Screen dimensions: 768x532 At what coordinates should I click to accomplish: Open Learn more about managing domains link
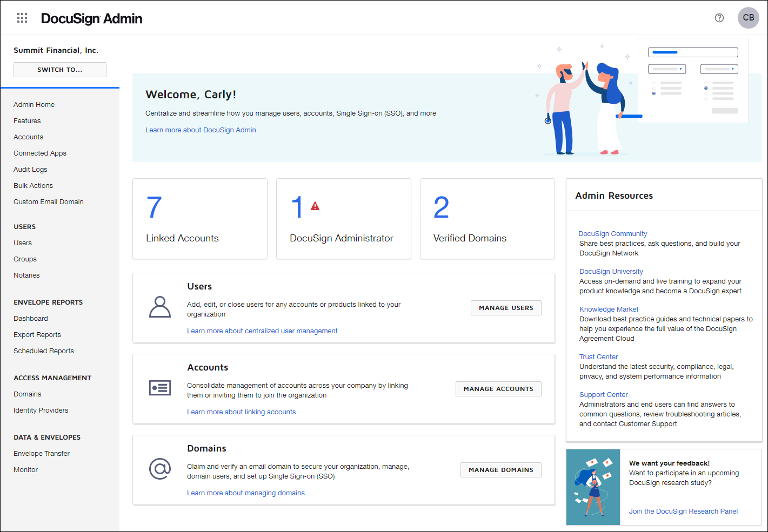(246, 493)
